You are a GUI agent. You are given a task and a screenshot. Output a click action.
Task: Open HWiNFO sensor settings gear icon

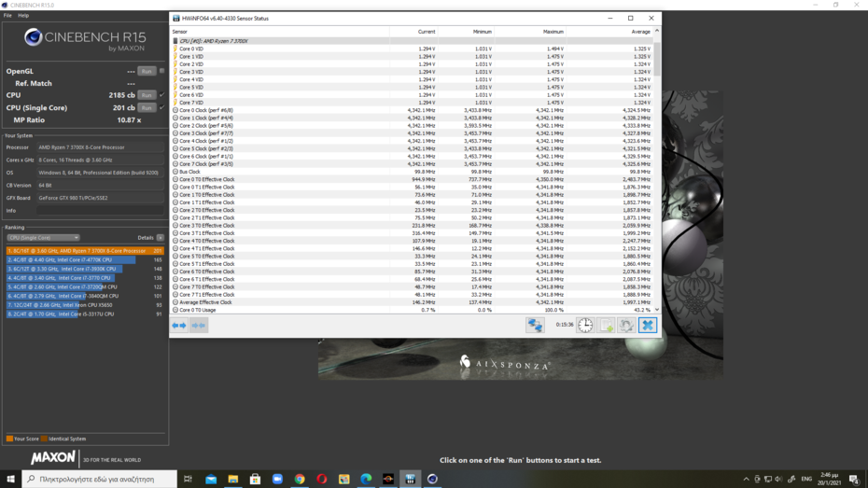point(626,326)
